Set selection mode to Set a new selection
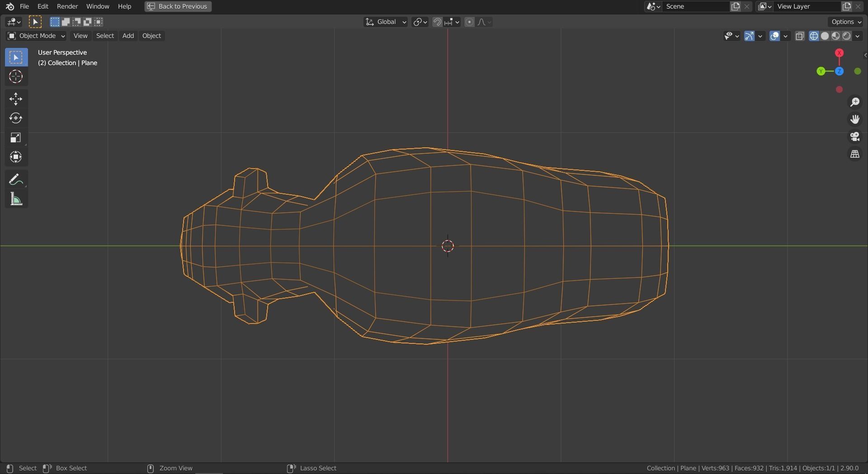Image resolution: width=868 pixels, height=474 pixels. click(55, 22)
